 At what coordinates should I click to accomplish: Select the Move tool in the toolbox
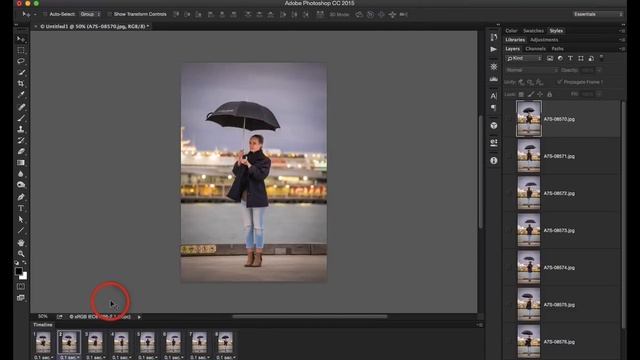click(21, 39)
